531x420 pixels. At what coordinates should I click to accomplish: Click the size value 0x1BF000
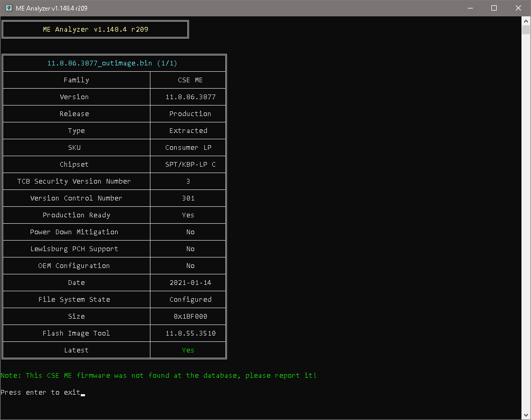coord(190,317)
